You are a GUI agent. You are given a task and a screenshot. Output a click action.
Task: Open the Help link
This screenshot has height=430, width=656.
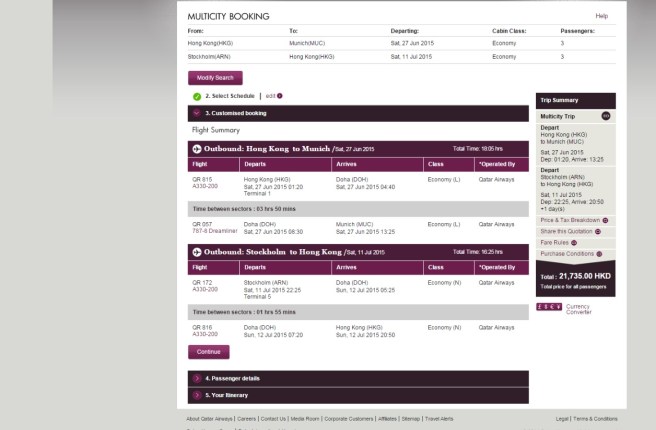tap(601, 16)
